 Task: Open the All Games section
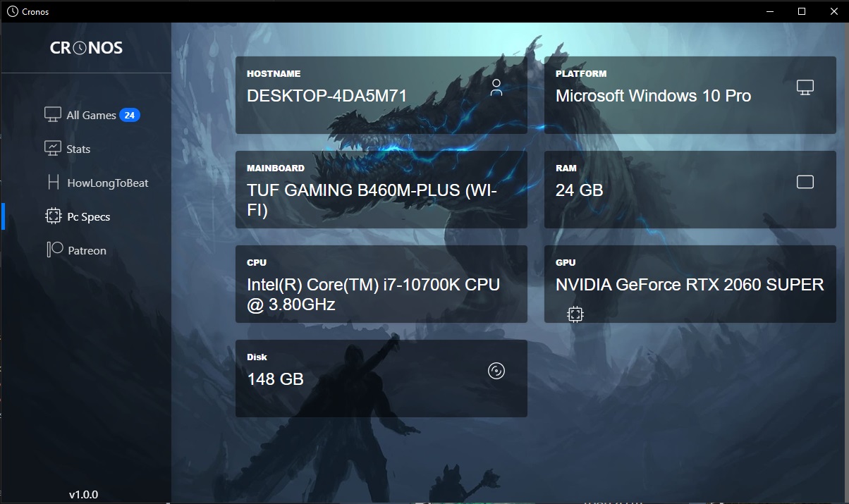[x=91, y=115]
